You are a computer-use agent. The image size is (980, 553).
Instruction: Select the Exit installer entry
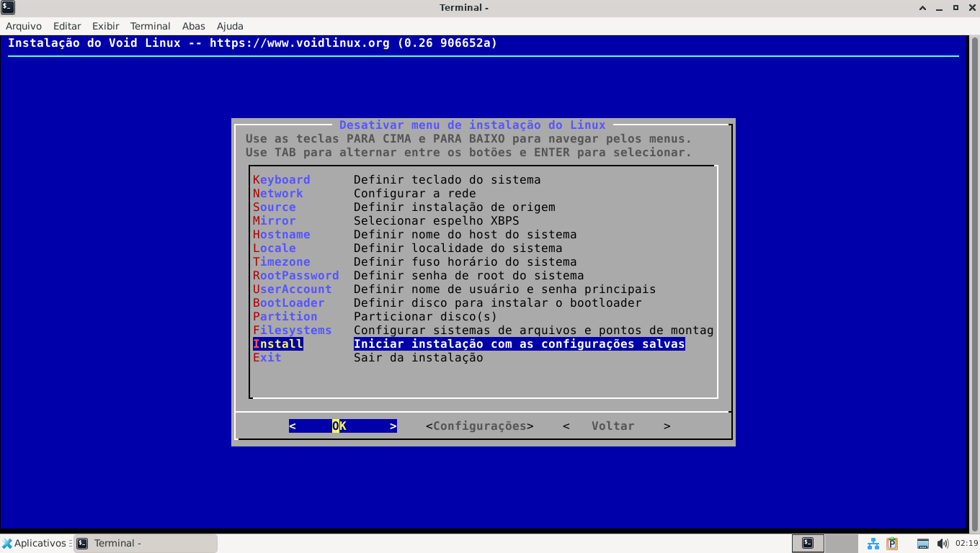pyautogui.click(x=267, y=358)
